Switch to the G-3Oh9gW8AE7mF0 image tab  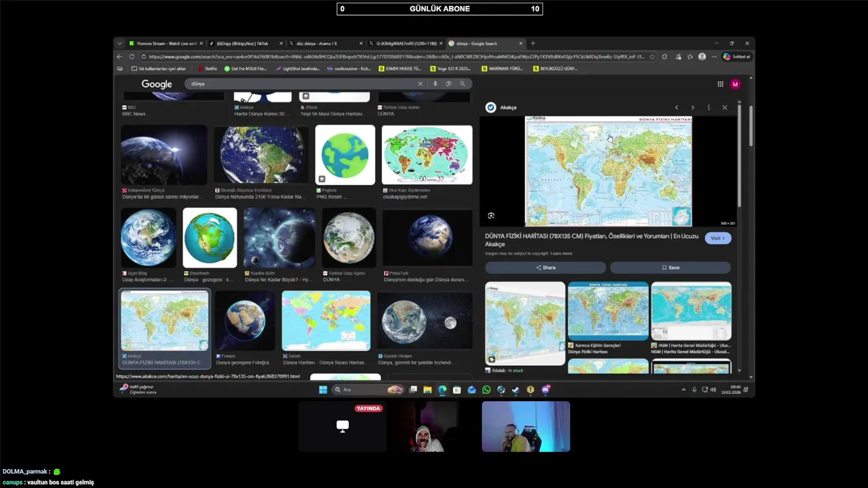click(x=406, y=43)
